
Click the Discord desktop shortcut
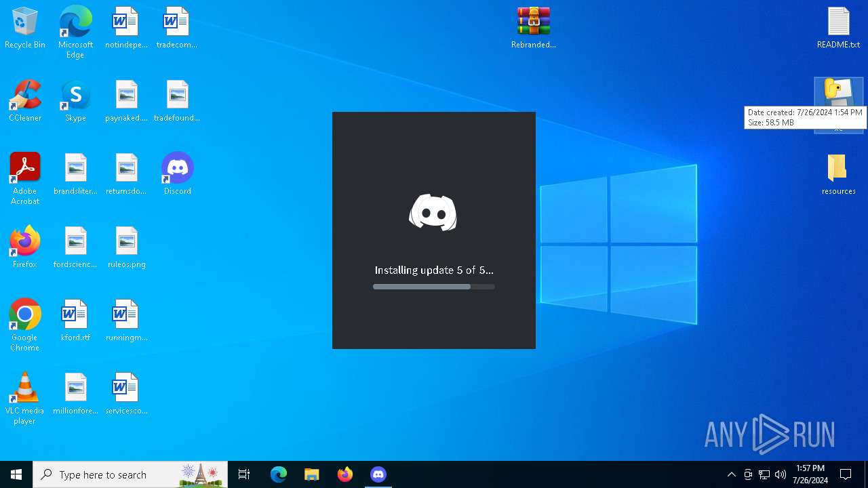177,175
